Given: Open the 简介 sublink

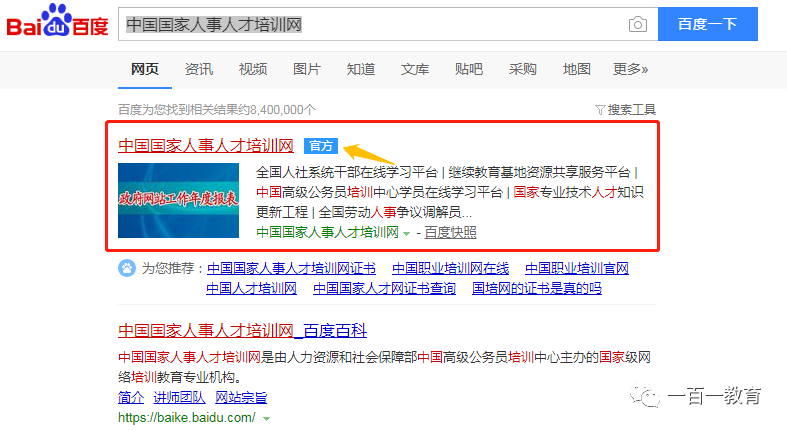Looking at the screenshot, I should (x=131, y=397).
